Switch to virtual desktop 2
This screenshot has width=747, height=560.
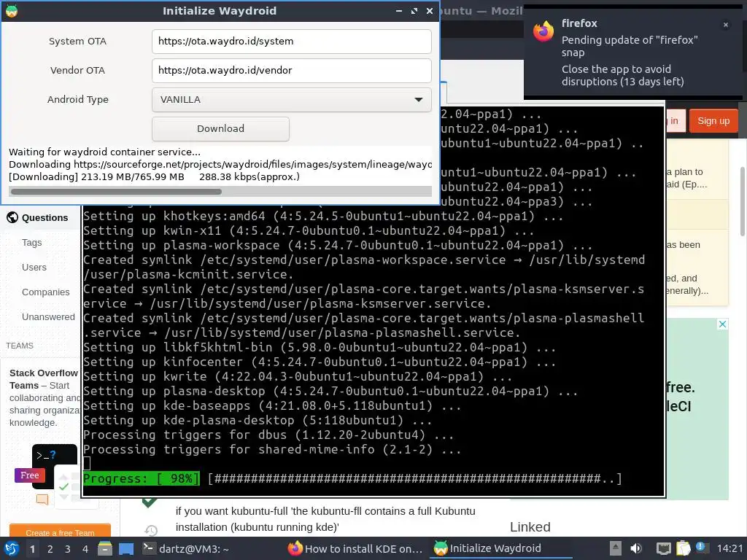(x=50, y=549)
